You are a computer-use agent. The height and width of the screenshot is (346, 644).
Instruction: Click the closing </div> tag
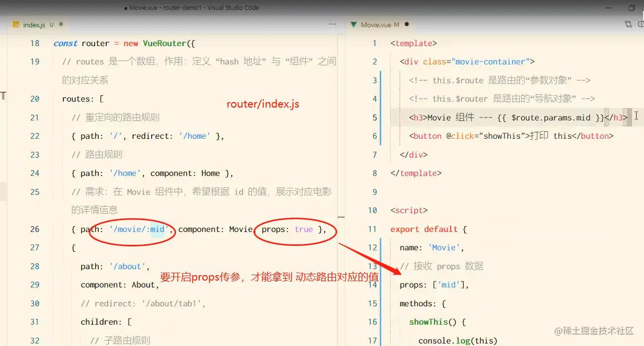413,155
